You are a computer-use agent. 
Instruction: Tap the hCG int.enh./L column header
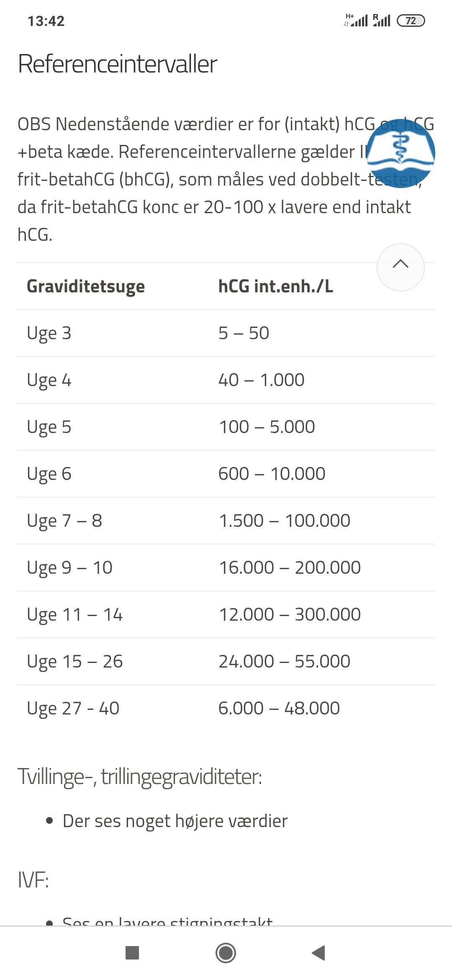pyautogui.click(x=275, y=286)
